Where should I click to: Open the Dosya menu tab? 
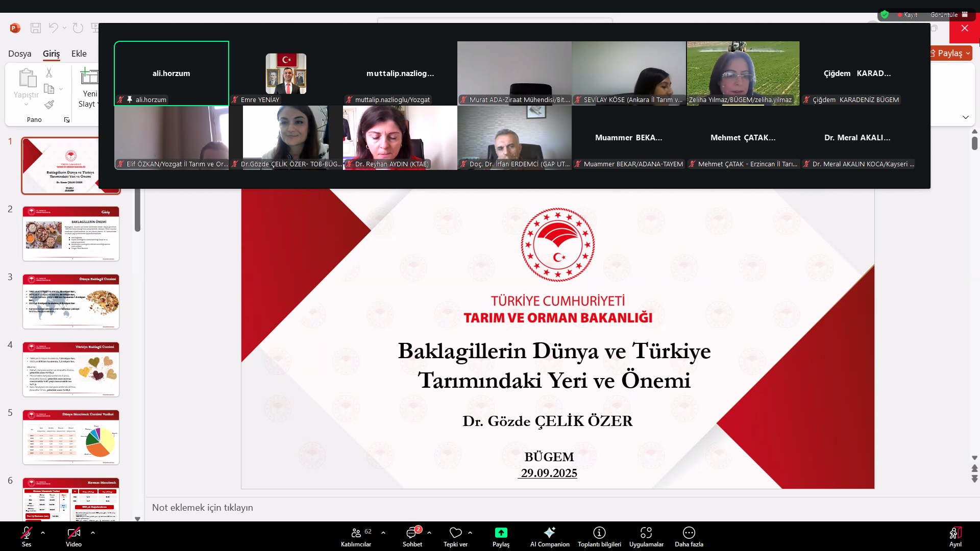coord(19,54)
